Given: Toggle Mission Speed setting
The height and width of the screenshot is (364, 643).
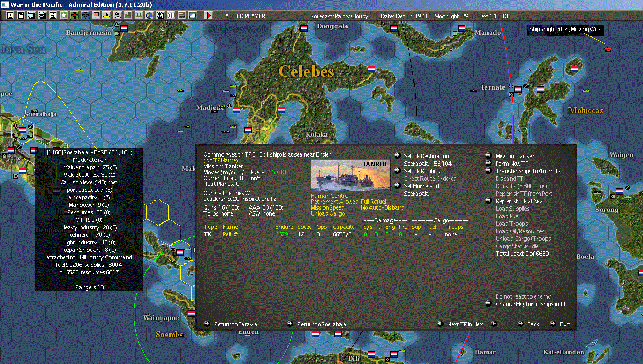Looking at the screenshot, I should tap(327, 207).
